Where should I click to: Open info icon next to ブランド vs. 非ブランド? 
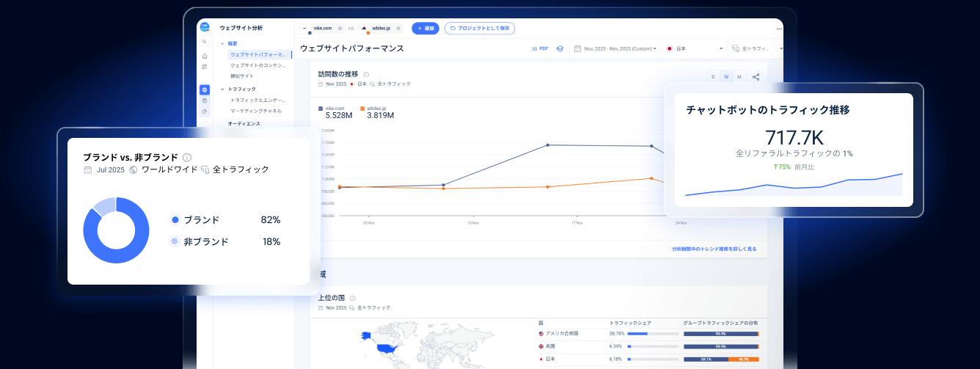coord(187,157)
